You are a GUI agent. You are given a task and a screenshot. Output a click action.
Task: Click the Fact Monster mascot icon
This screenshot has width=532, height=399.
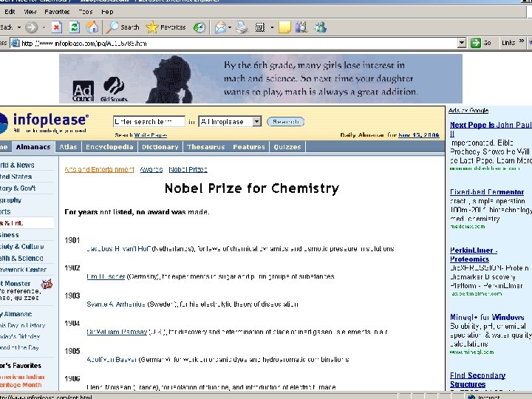tap(47, 284)
